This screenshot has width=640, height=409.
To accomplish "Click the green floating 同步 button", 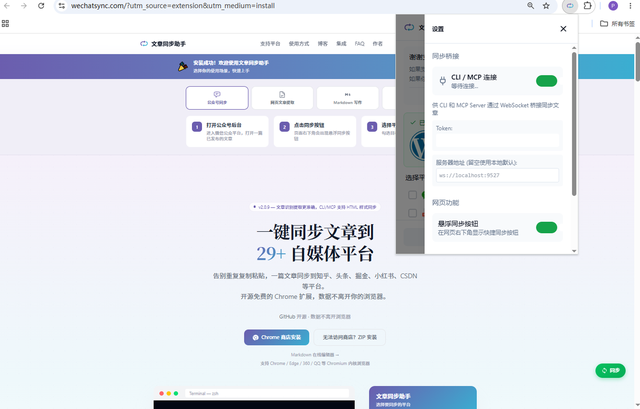I will [x=610, y=371].
